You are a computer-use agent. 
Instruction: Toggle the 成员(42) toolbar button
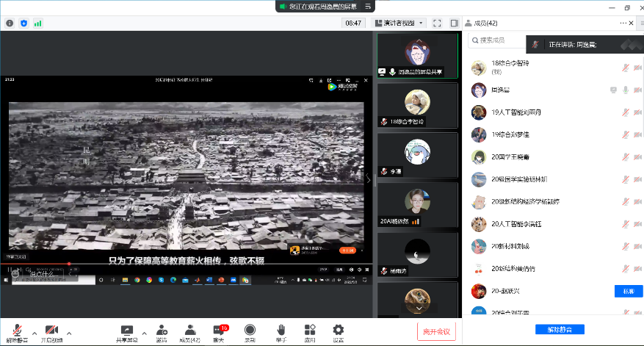click(x=189, y=334)
